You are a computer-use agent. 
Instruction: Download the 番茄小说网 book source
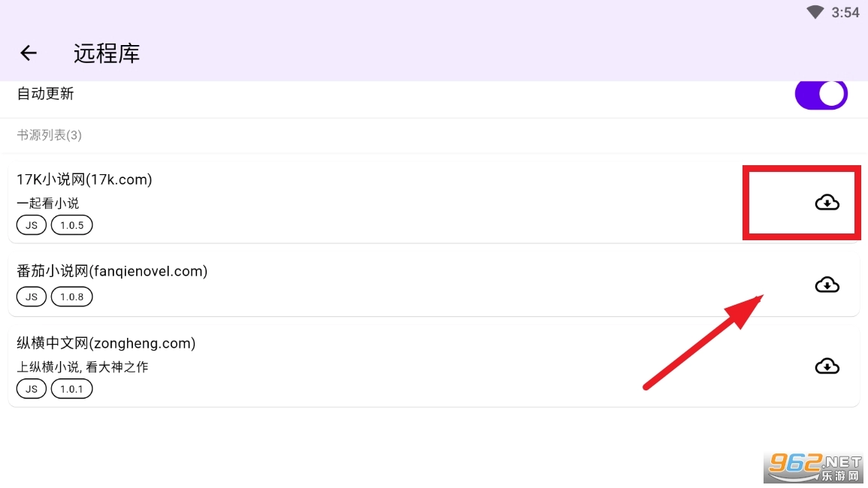tap(827, 285)
